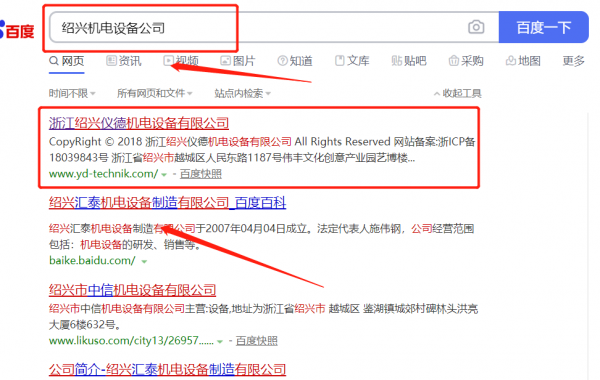Screen dimensions: 600x380
Task: Expand the 时间不限 time filter
Action: click(x=72, y=93)
